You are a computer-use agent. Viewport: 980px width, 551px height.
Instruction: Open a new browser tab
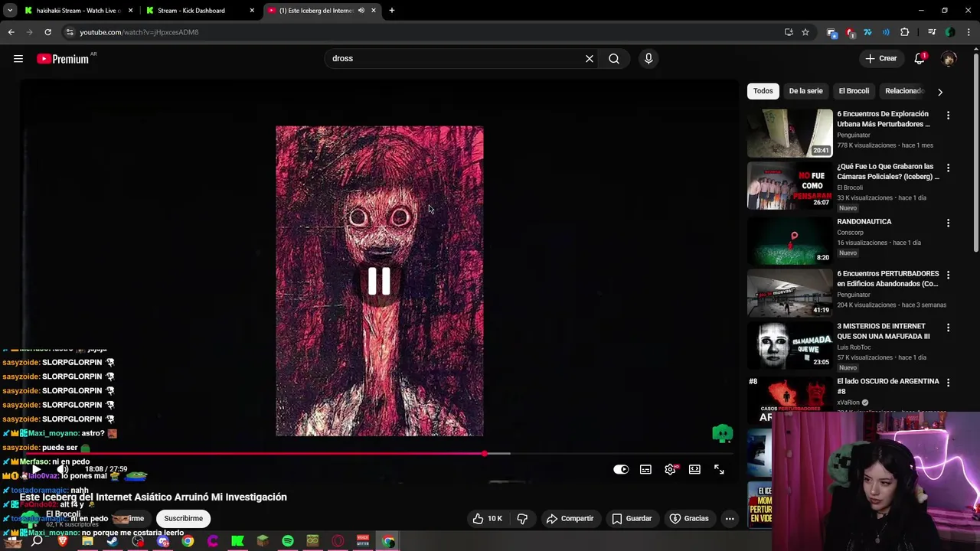[x=392, y=11]
